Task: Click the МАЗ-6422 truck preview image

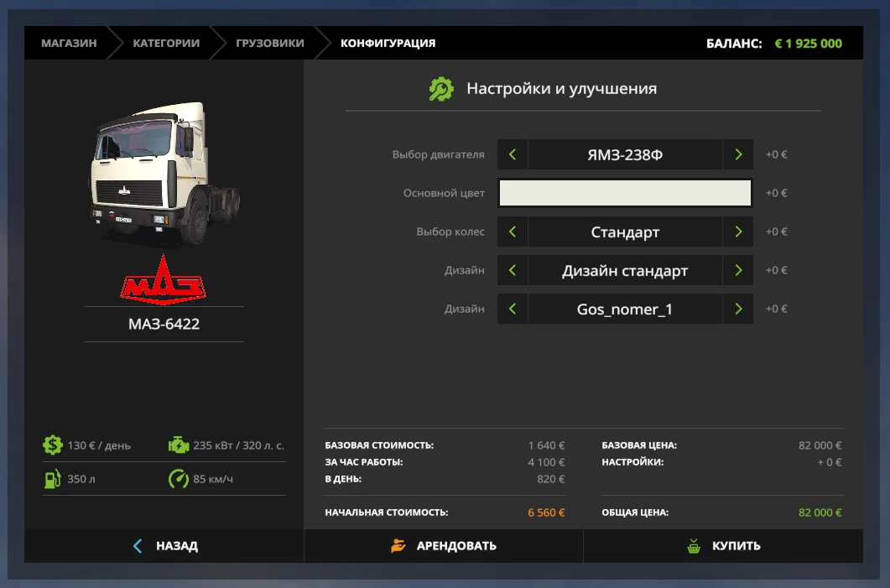Action: (163, 172)
